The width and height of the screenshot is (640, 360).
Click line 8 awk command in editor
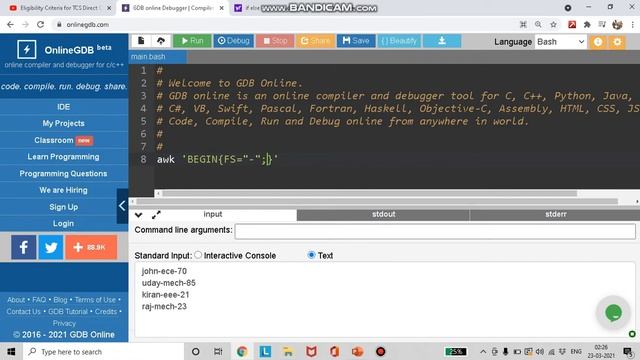[217, 159]
